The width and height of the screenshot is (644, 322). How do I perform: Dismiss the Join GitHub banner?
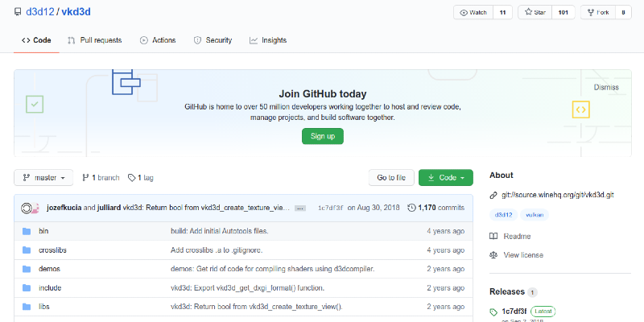(x=606, y=87)
